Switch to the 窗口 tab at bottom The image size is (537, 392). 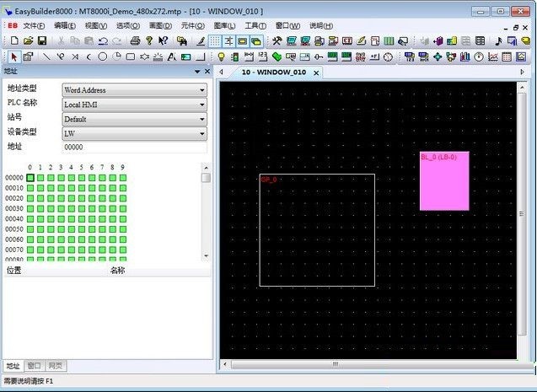tap(34, 366)
